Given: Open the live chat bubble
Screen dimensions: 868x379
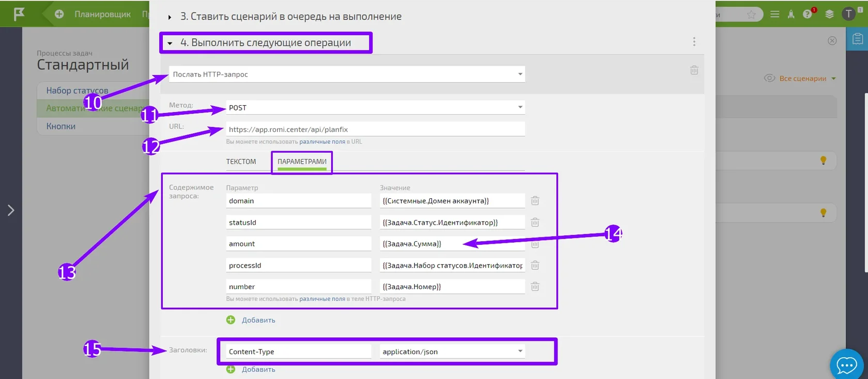Looking at the screenshot, I should (847, 366).
